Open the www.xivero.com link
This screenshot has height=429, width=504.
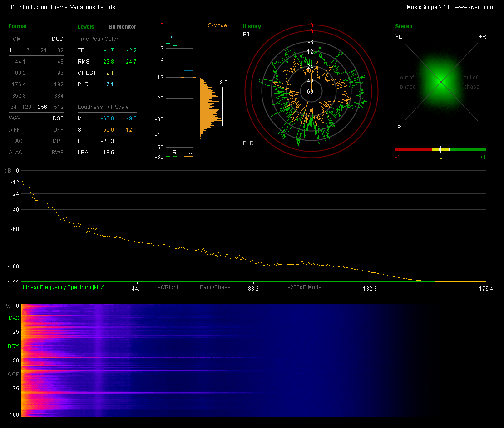coord(475,7)
